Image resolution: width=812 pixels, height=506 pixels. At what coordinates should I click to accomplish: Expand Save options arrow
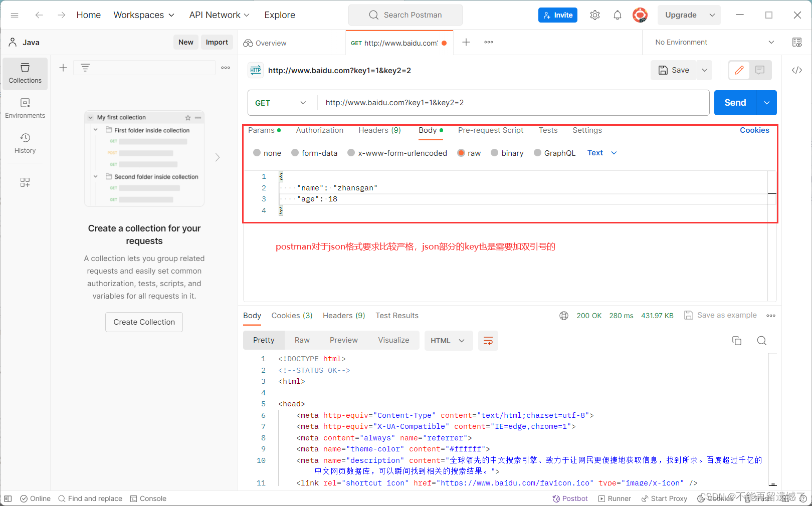click(x=705, y=70)
